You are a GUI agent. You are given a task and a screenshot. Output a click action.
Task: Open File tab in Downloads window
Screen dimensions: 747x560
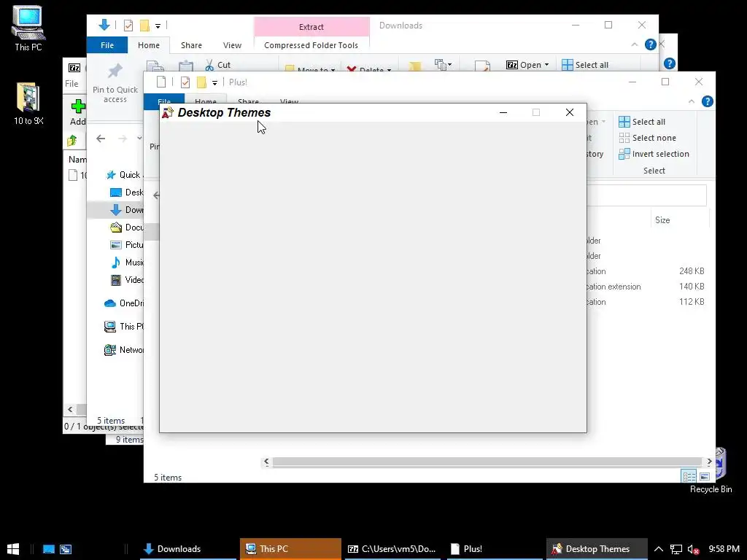coord(107,45)
